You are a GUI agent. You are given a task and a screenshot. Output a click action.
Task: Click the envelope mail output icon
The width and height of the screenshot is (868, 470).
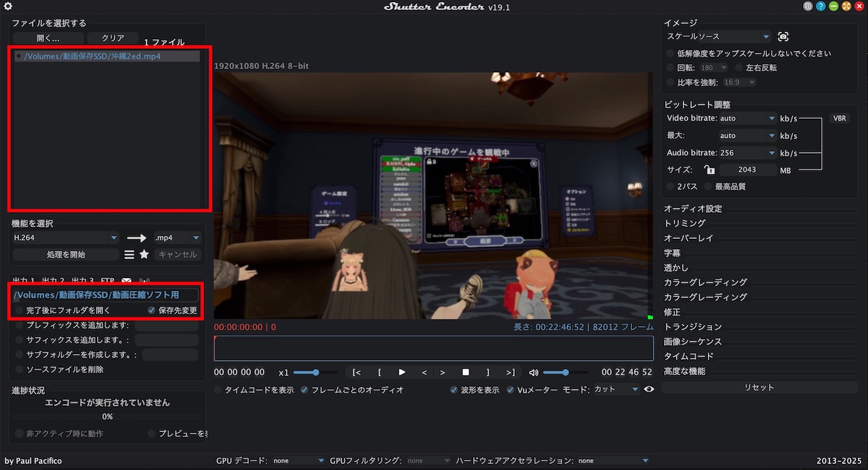tap(127, 280)
